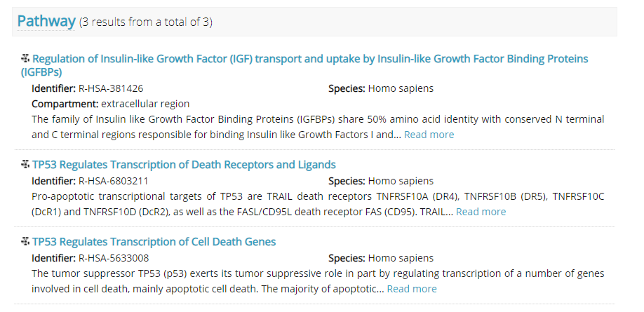Click Homo sapiens species for the Death Receptors pathway
The image size is (644, 312).
pos(401,182)
